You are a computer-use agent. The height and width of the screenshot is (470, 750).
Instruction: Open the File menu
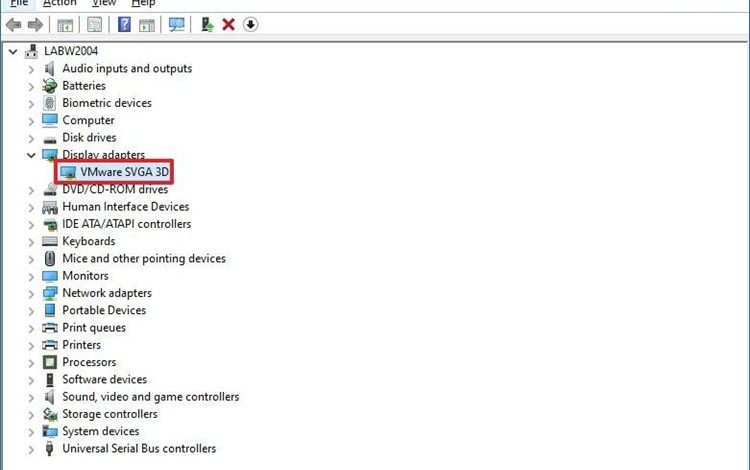pyautogui.click(x=19, y=3)
